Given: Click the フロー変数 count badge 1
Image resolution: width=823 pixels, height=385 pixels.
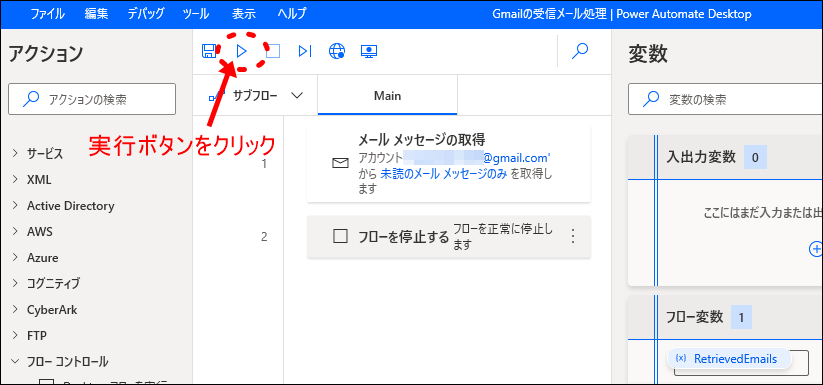Looking at the screenshot, I should [741, 317].
